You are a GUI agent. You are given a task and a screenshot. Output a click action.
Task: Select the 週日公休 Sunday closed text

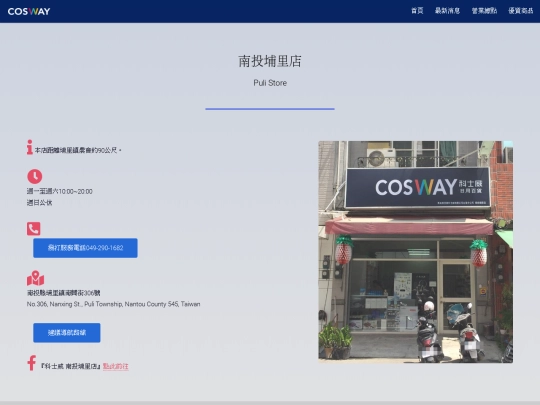(39, 202)
